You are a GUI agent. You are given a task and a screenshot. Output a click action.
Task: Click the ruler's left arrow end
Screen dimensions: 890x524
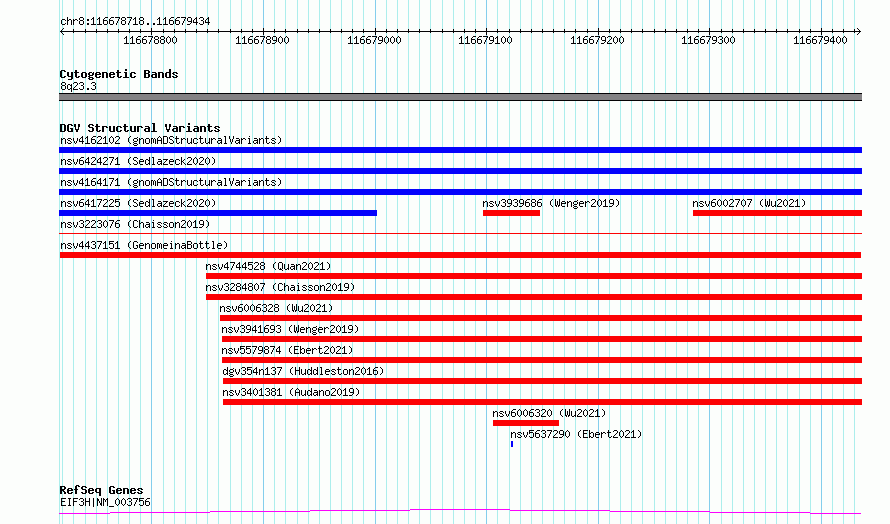coord(62,32)
